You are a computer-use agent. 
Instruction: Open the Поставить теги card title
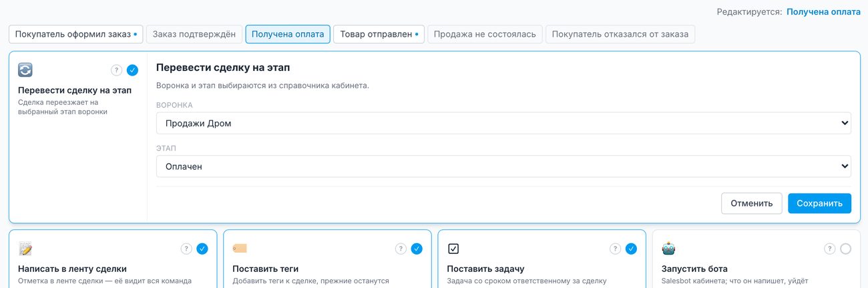pos(270,269)
